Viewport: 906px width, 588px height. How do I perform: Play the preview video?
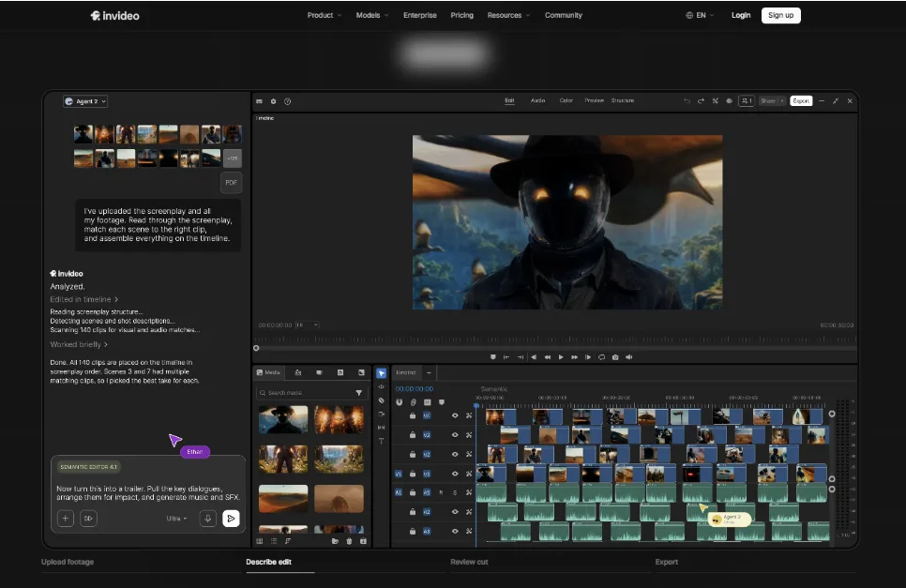point(561,357)
